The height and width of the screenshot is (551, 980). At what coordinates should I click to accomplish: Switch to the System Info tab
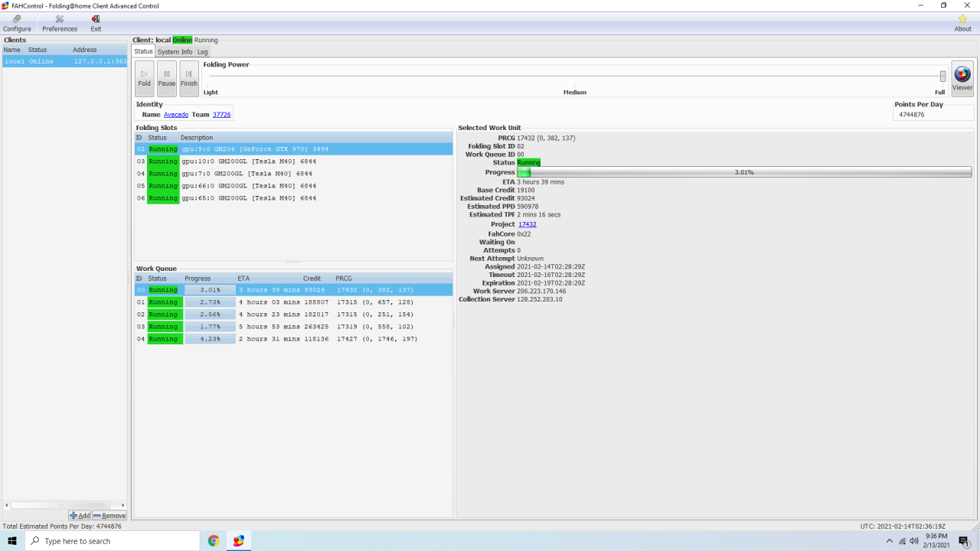click(175, 52)
